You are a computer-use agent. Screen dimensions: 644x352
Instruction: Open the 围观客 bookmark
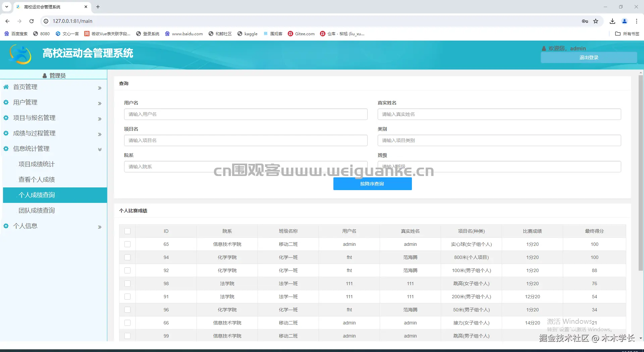(x=273, y=34)
